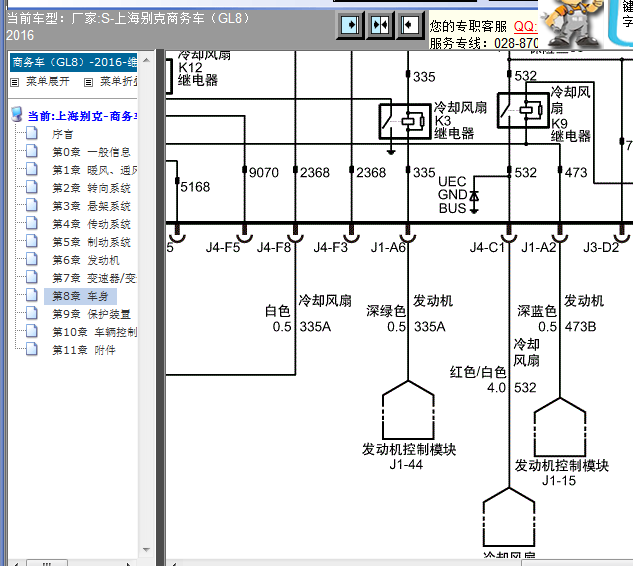Click the UEC GND BUS label

453,195
